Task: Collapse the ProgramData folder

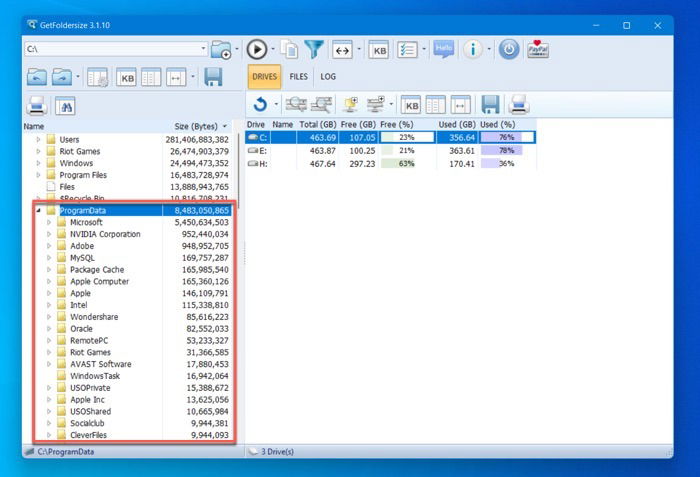Action: [x=38, y=210]
